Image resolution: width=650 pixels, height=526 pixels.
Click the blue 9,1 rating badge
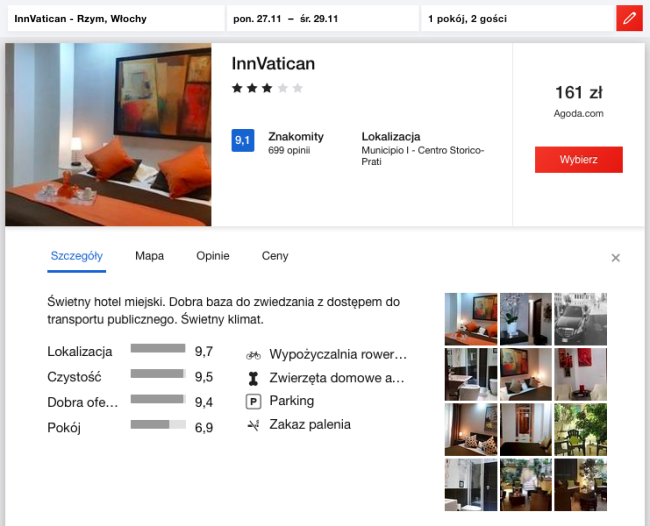[x=243, y=141]
